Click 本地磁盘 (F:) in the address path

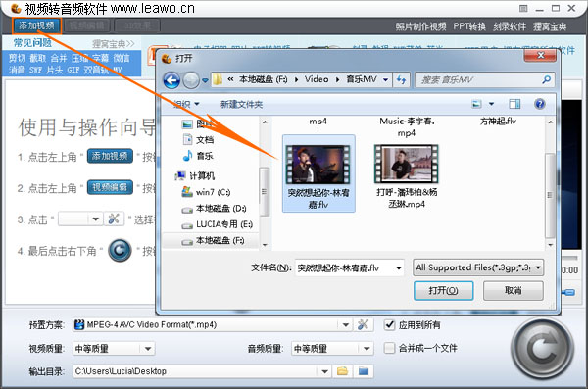(264, 79)
